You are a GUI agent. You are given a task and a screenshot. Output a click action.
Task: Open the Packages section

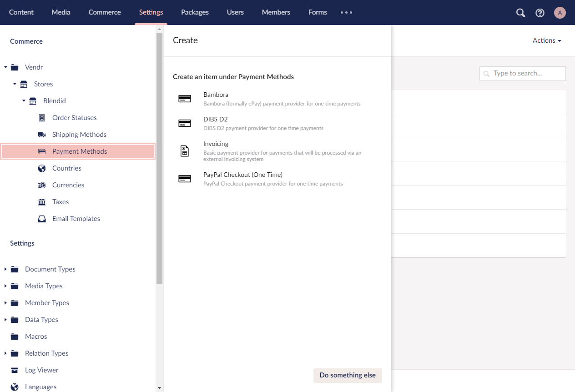point(195,12)
